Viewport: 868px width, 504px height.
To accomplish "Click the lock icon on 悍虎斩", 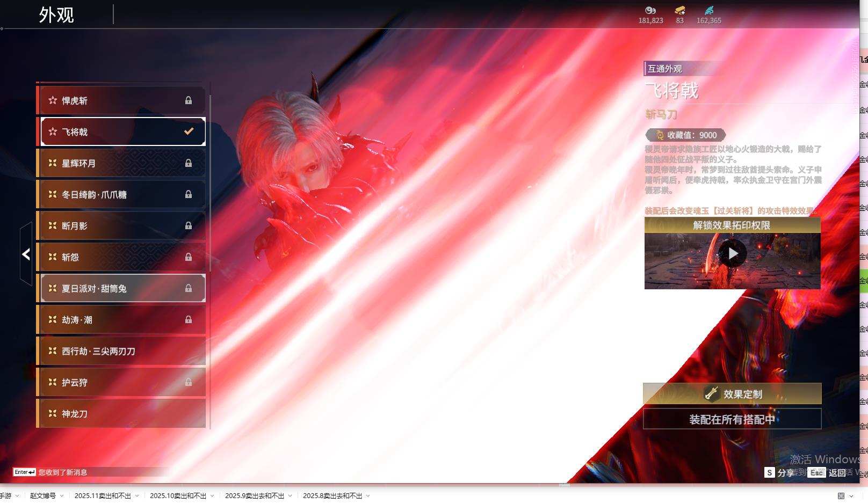I will (189, 100).
